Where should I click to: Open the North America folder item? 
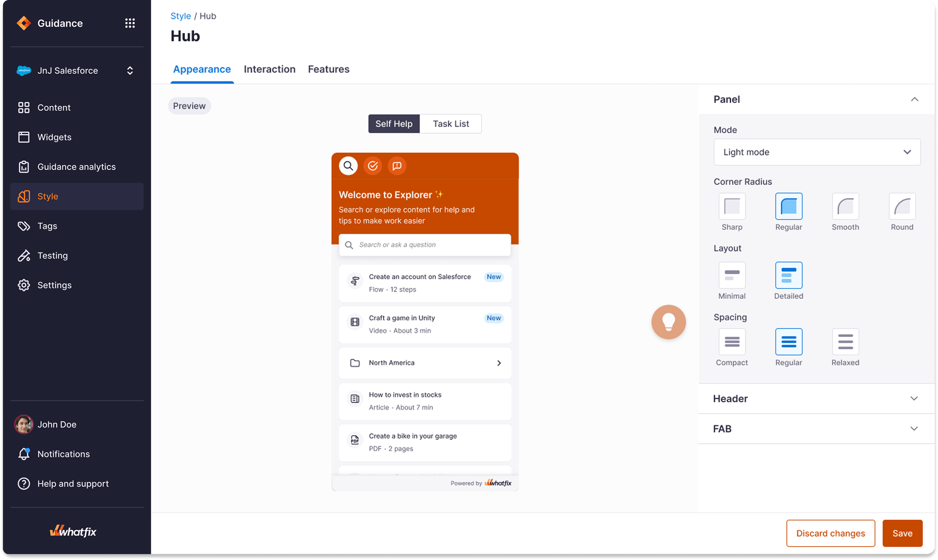pos(425,362)
